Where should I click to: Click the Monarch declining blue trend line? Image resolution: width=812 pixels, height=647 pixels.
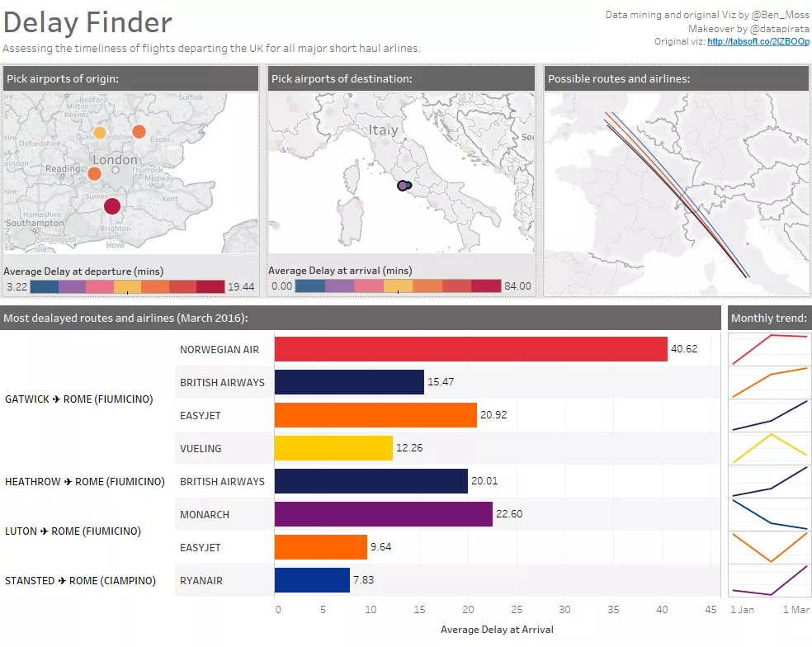pyautogui.click(x=770, y=514)
